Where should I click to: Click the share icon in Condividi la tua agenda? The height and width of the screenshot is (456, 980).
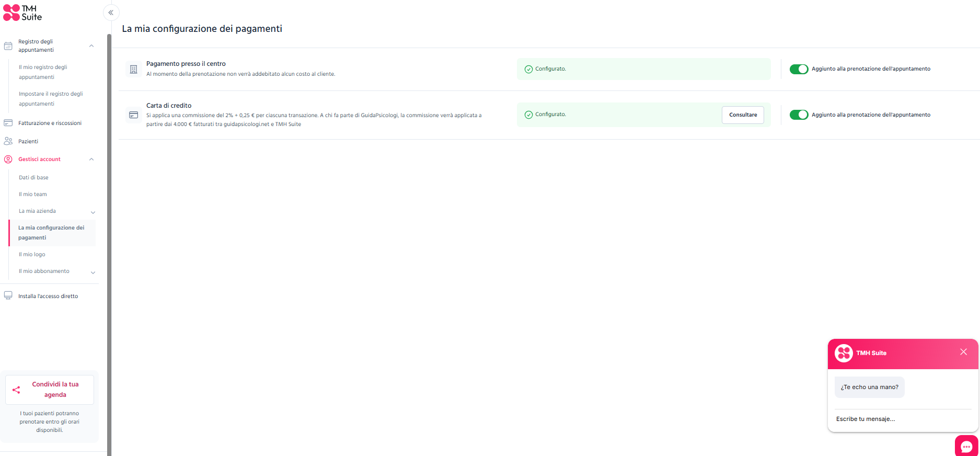point(16,390)
